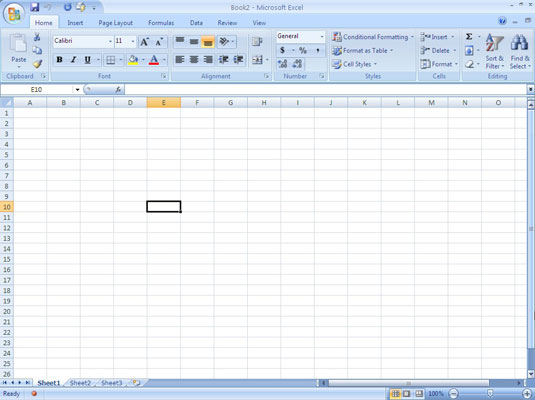
Task: Toggle Bold formatting
Action: point(59,60)
